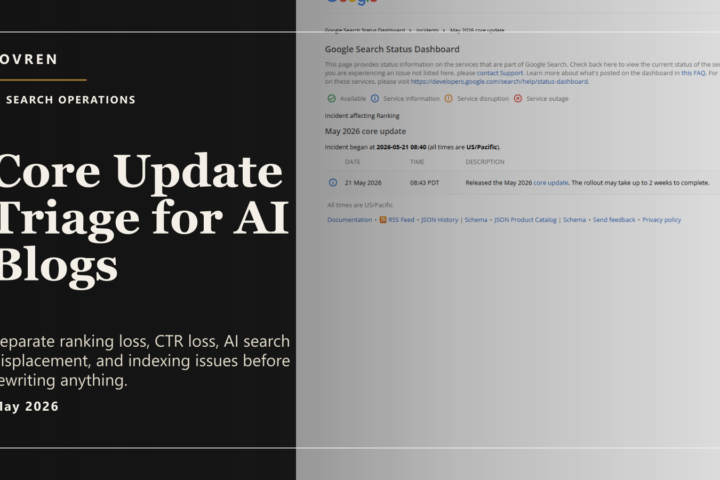
Task: Open the Privacy policy link
Action: coord(661,220)
